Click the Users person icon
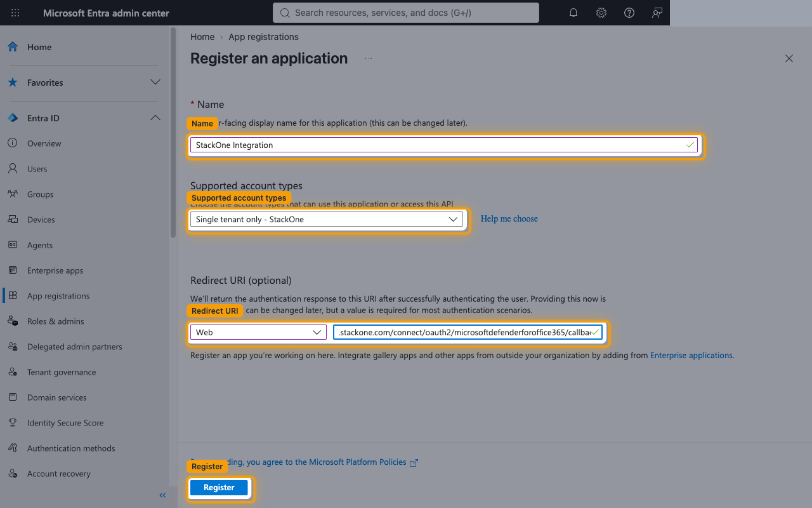This screenshot has width=812, height=508. coord(13,169)
